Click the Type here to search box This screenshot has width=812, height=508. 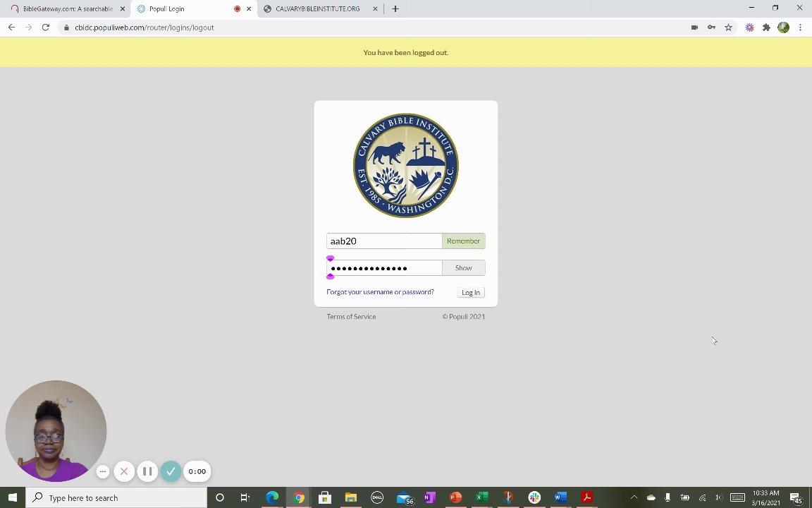[x=116, y=497]
